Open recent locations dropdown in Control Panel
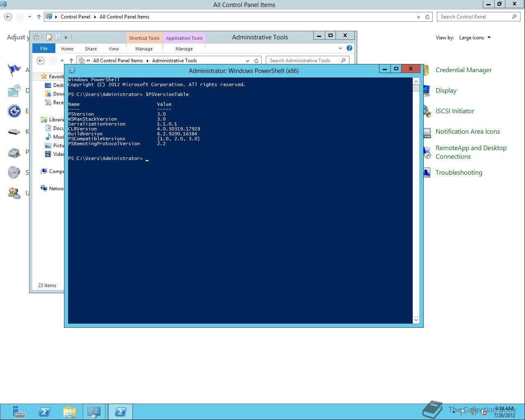This screenshot has width=525, height=420. (x=30, y=17)
